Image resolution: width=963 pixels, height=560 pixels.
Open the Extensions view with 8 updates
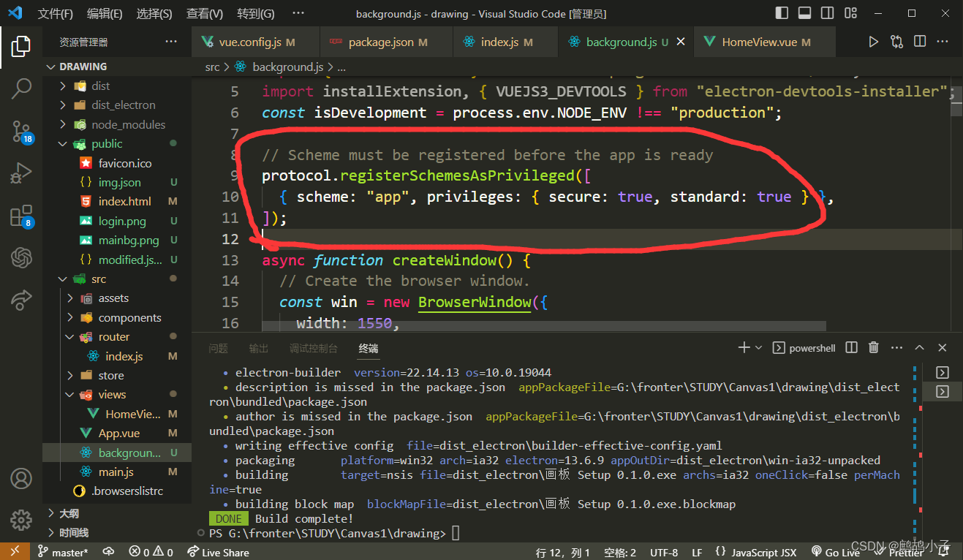click(x=21, y=216)
